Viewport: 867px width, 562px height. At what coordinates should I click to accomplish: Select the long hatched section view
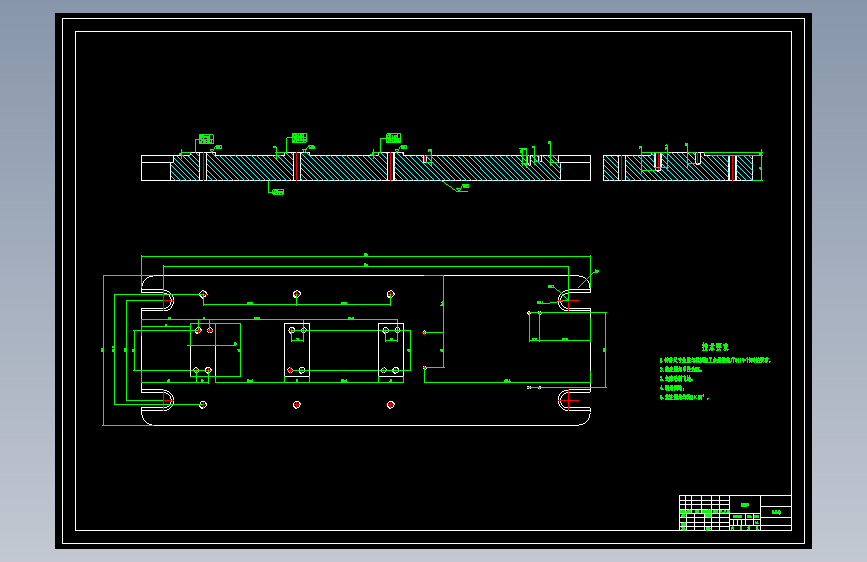pyautogui.click(x=365, y=168)
